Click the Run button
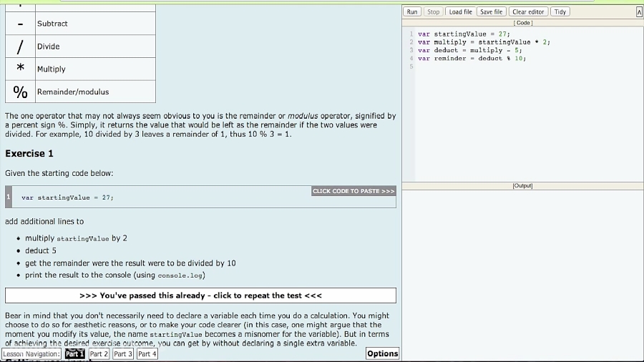 pos(412,11)
